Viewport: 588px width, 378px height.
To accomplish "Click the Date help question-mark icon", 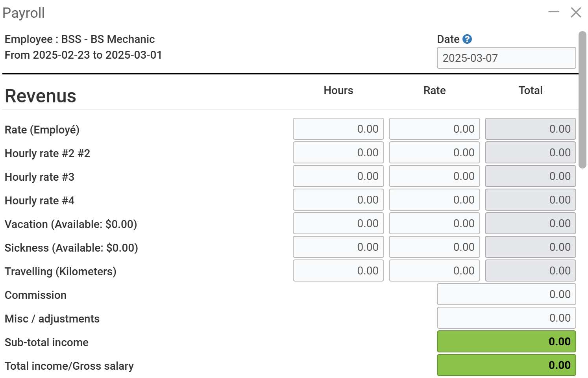I will 467,39.
